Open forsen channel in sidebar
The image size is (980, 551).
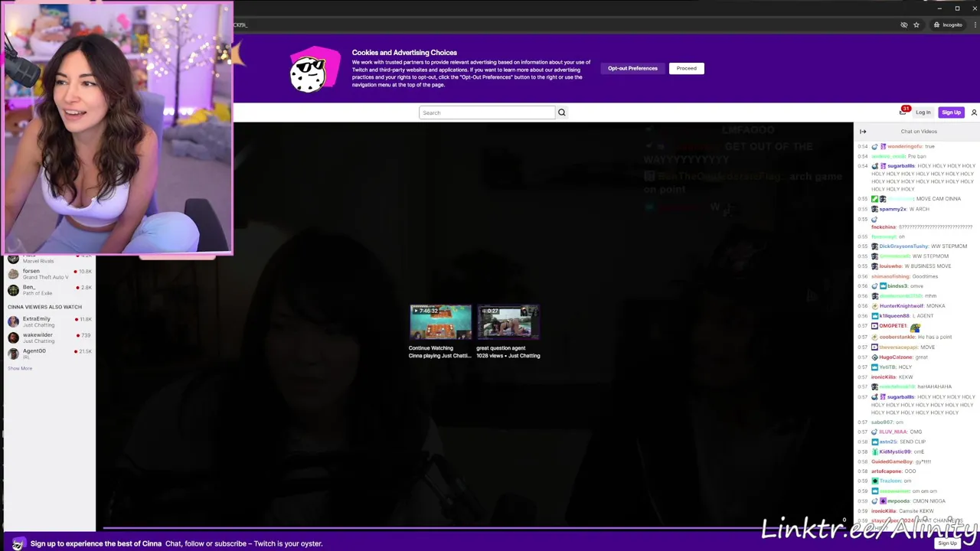[x=49, y=274]
